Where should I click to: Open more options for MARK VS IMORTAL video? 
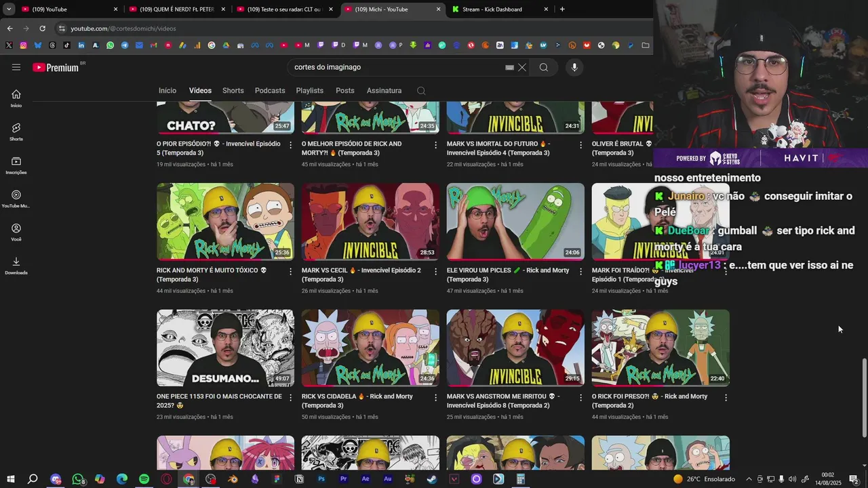pyautogui.click(x=581, y=145)
